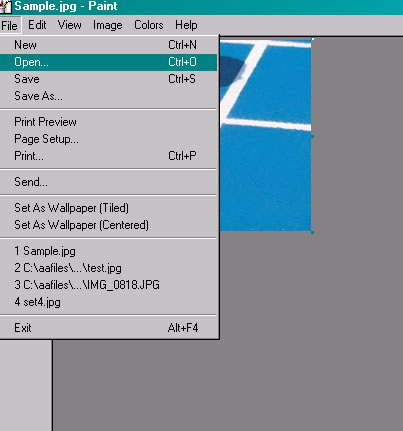The image size is (403, 431).
Task: Open the Image menu
Action: click(x=107, y=25)
